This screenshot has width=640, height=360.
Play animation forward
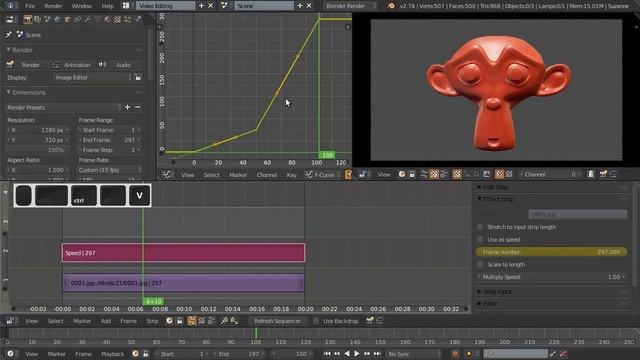(x=357, y=354)
